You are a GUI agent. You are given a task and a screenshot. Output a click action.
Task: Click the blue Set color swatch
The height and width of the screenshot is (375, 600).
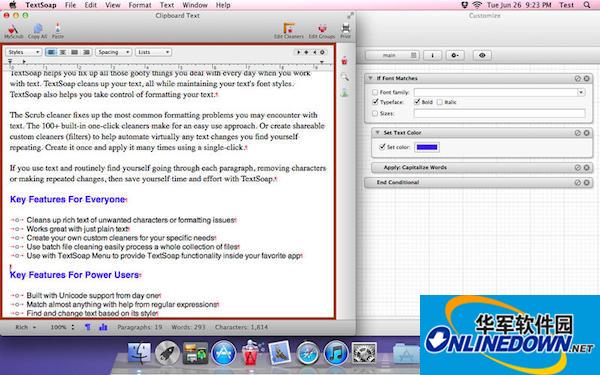pyautogui.click(x=427, y=147)
